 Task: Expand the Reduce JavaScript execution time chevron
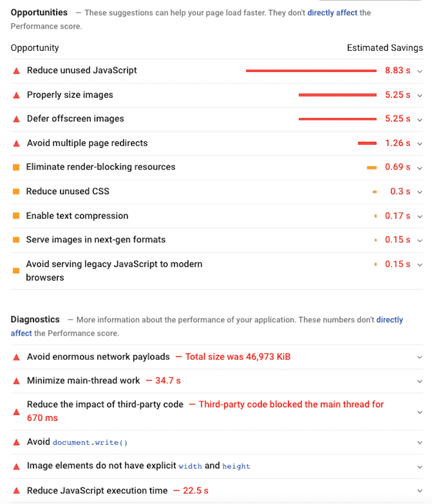pyautogui.click(x=420, y=491)
